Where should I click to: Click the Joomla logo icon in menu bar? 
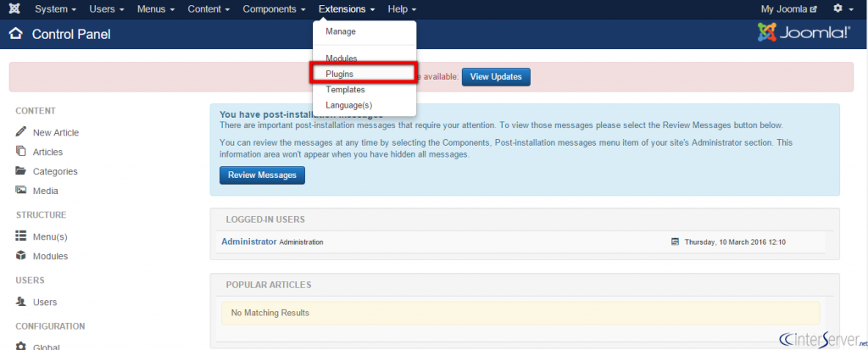pyautogui.click(x=15, y=9)
